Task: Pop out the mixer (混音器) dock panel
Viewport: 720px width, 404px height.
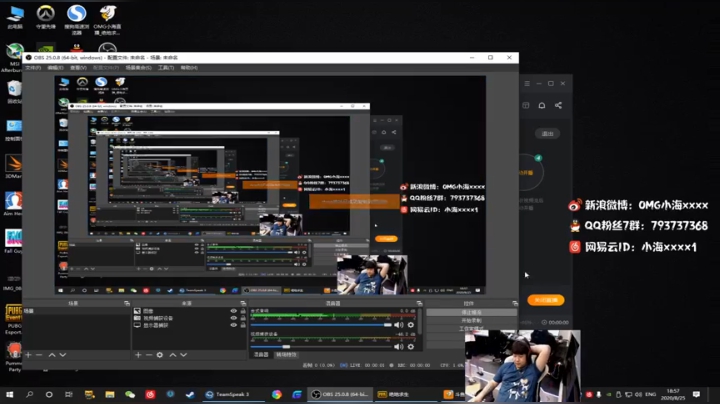Action: (419, 303)
